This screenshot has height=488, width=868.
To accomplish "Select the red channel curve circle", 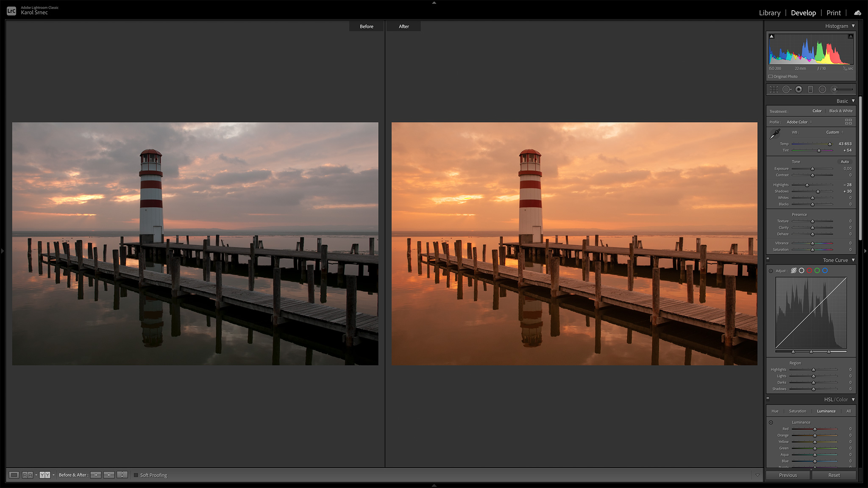I will [x=809, y=271].
